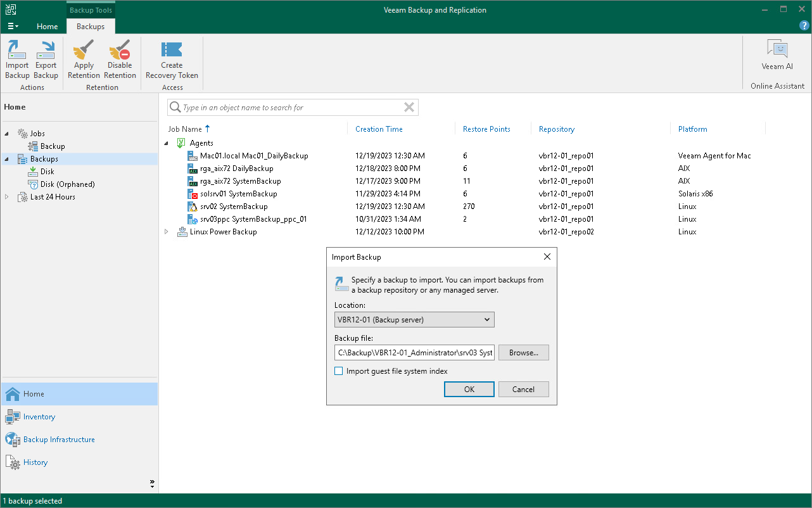Click the Veeam application logo icon
812x508 pixels.
coord(10,10)
